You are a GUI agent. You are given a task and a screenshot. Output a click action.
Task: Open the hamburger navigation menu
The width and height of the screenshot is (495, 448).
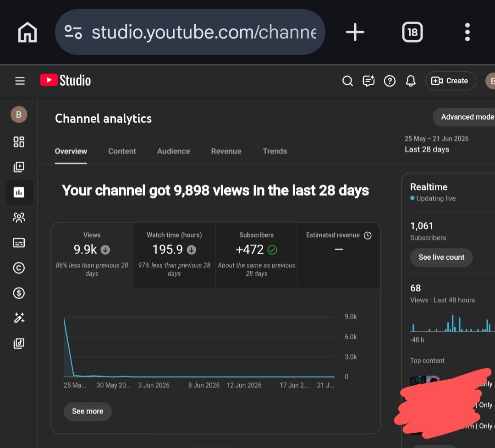click(x=20, y=81)
